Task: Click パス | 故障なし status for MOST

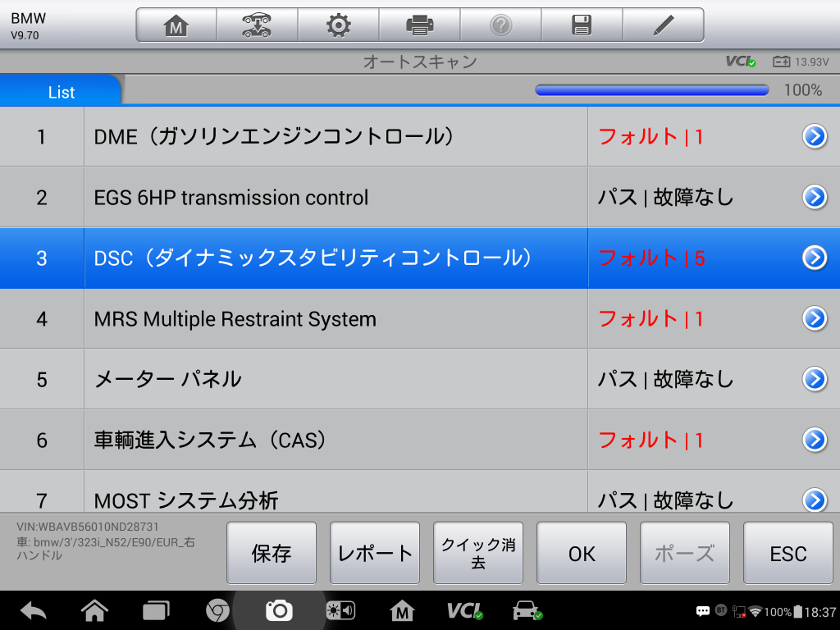Action: tap(665, 500)
